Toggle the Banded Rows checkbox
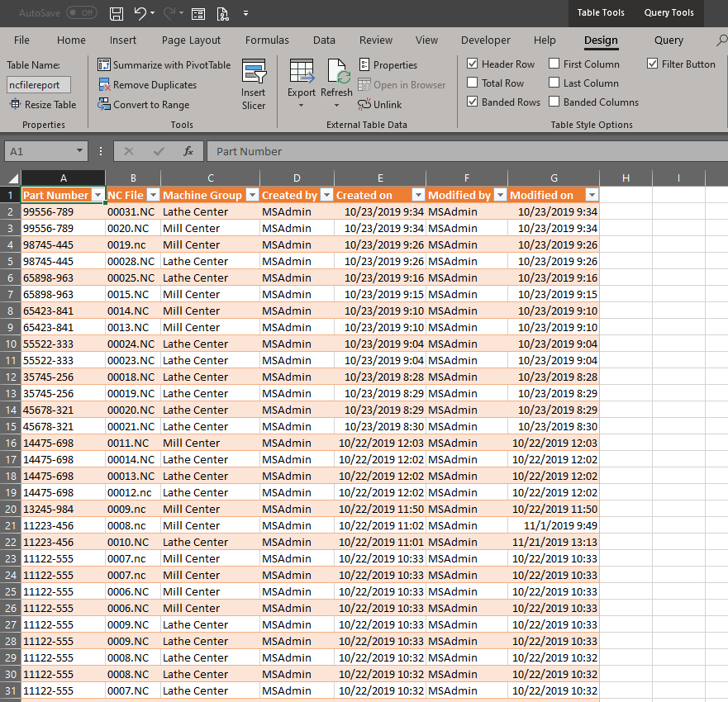The image size is (728, 702). click(472, 102)
